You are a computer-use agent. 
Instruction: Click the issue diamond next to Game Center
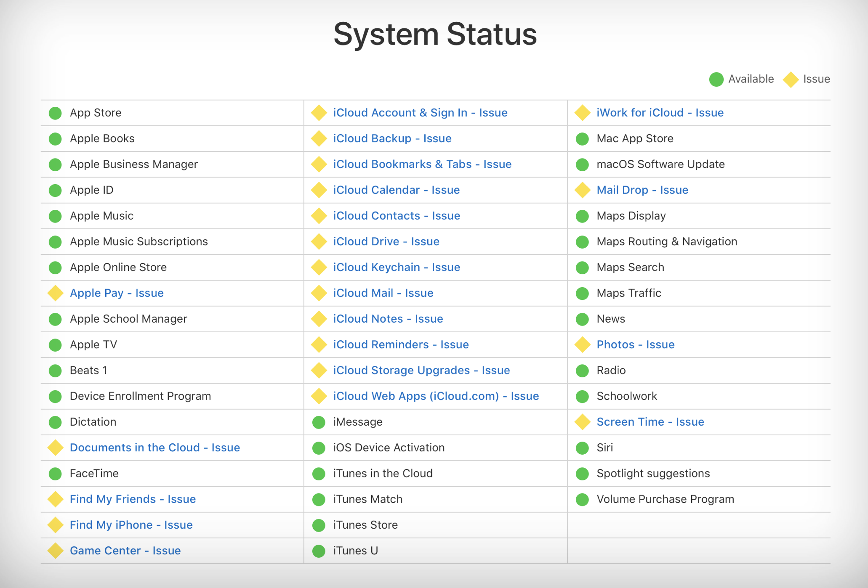[x=55, y=551]
